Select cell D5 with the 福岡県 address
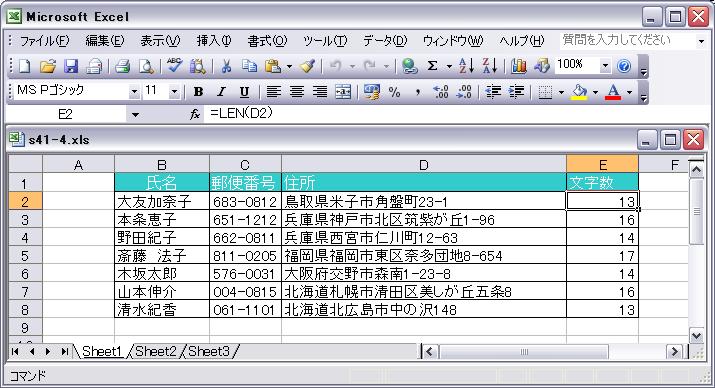715x388 pixels. [x=424, y=256]
